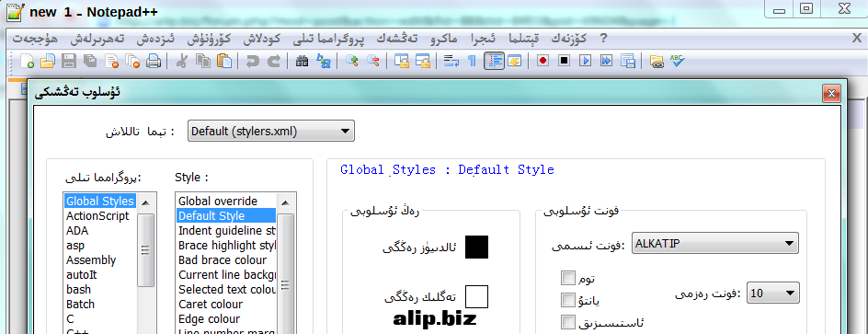Toggle the يانتۇ (italic) checkbox
The width and height of the screenshot is (868, 334).
tap(568, 300)
